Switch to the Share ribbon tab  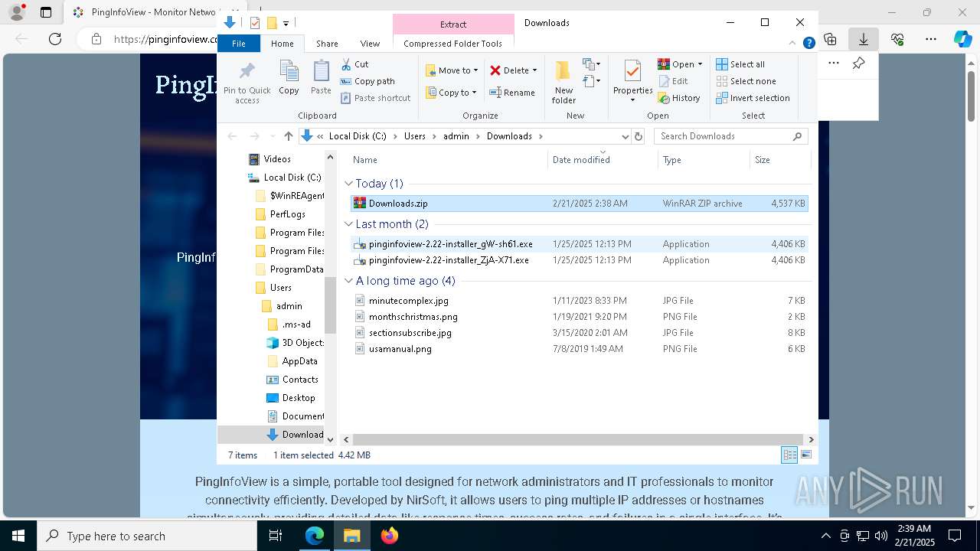pyautogui.click(x=327, y=44)
